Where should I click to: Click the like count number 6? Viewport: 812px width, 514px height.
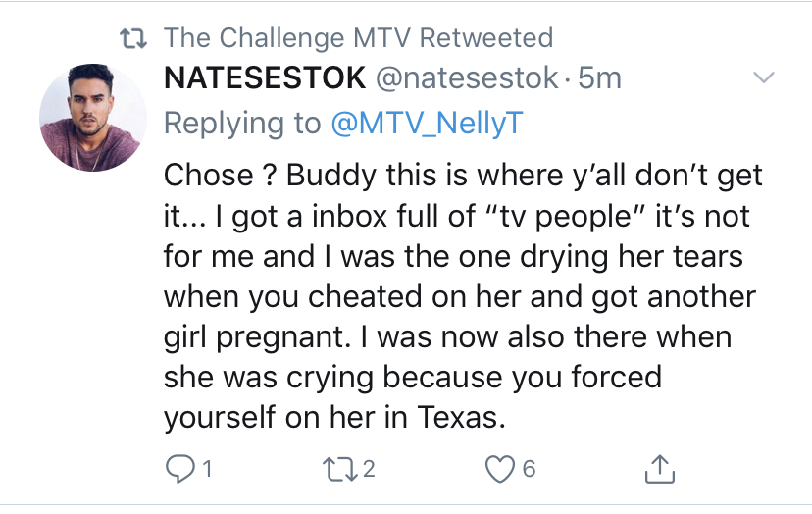click(x=529, y=469)
